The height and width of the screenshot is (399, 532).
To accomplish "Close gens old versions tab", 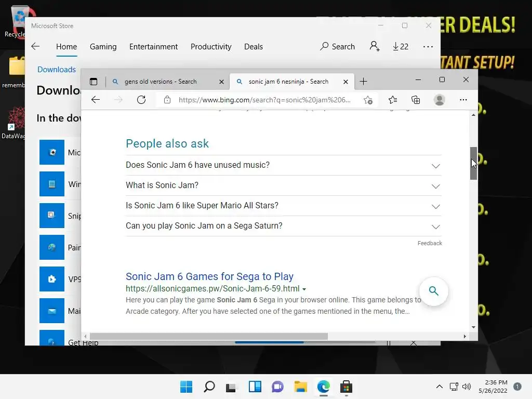I will [x=221, y=82].
